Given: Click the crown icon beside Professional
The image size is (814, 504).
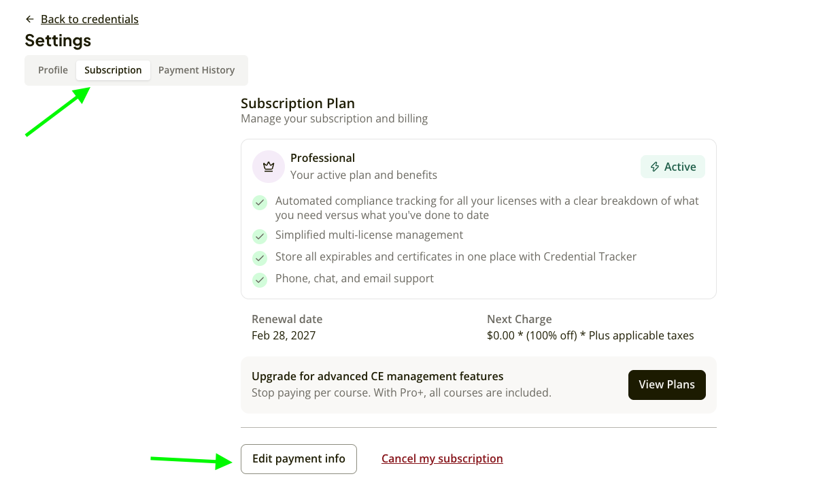Looking at the screenshot, I should click(269, 167).
